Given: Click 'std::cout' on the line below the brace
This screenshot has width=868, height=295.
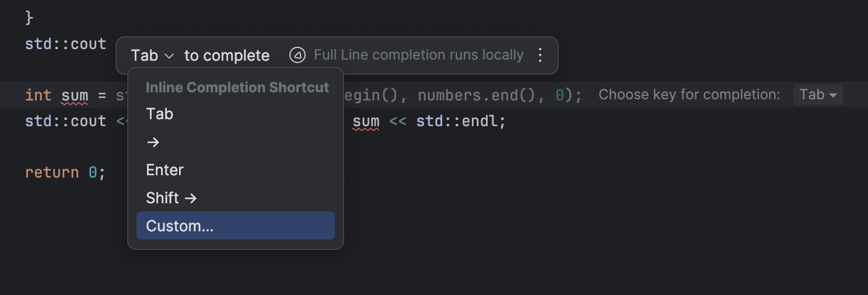Looking at the screenshot, I should click(65, 44).
